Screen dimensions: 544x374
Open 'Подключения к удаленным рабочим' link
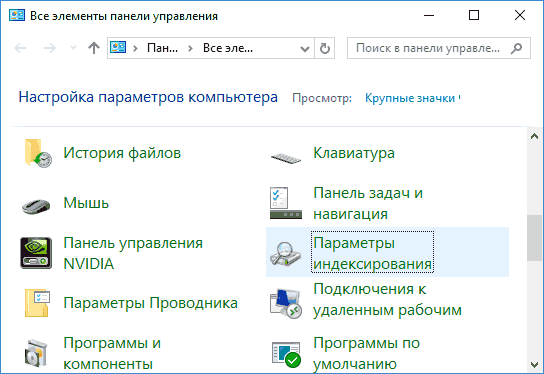tap(388, 300)
